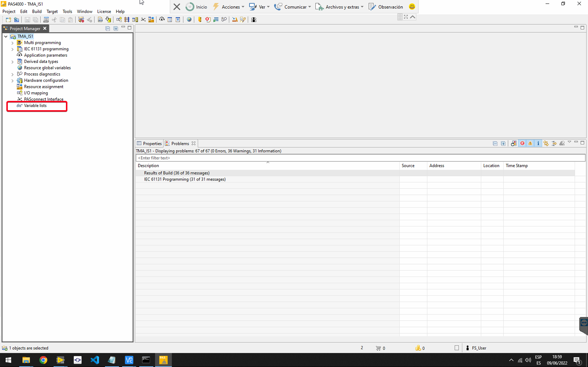
Task: Click the Description column header
Action: pos(268,166)
